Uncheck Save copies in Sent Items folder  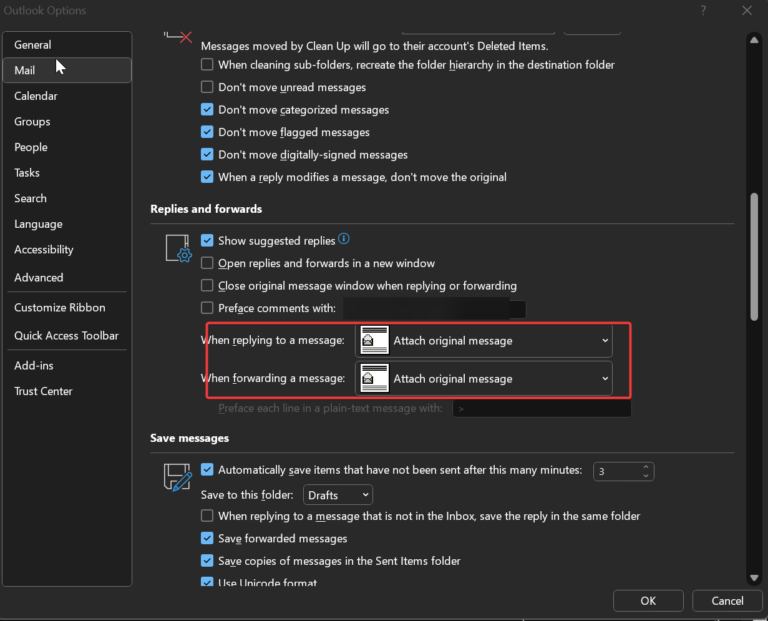pyautogui.click(x=207, y=561)
